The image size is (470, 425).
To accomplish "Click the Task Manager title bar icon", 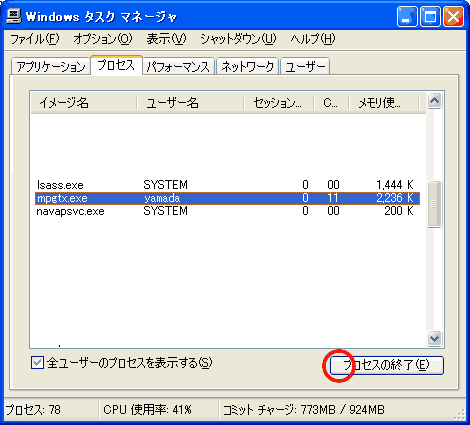I will pos(14,16).
